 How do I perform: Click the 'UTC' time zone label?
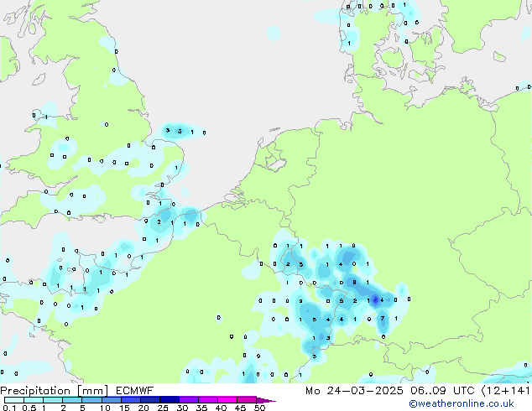[464, 391]
